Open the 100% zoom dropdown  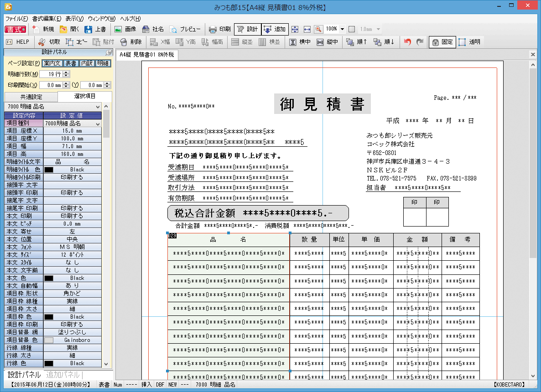[342, 29]
